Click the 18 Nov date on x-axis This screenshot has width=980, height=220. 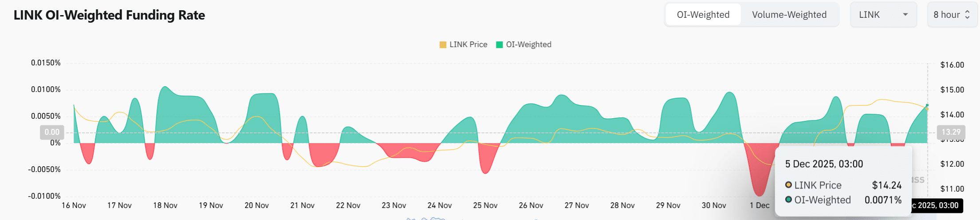tap(165, 205)
